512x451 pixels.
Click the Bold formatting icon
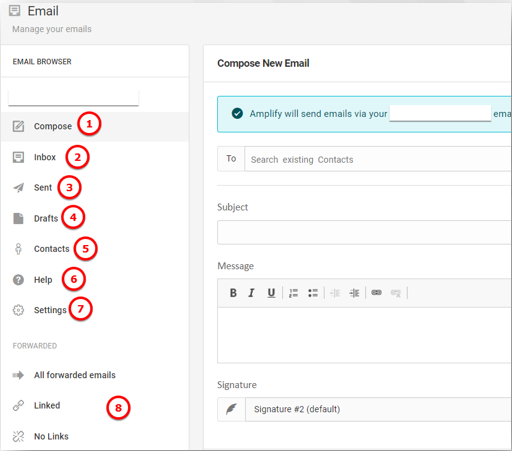tap(233, 293)
